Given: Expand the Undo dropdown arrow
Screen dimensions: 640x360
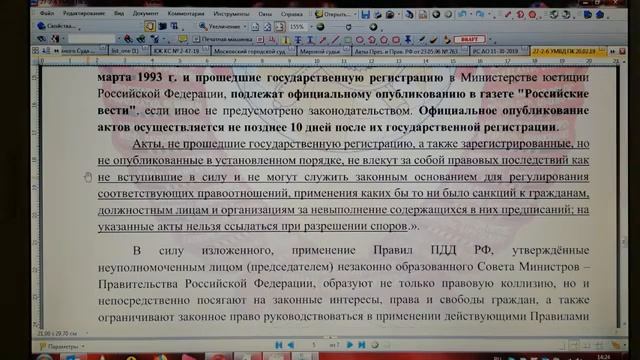Looking at the screenshot, I should tap(471, 15).
